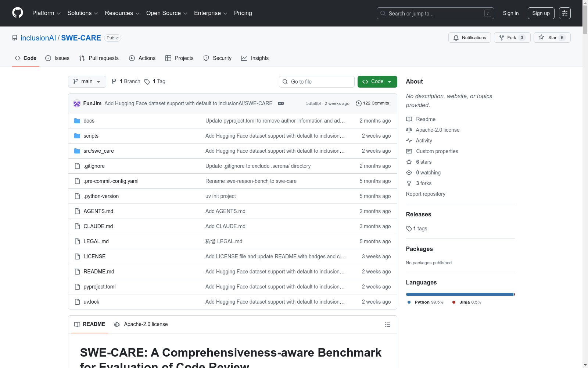This screenshot has width=588, height=368.
Task: Open the Projects tab
Action: pos(179,58)
